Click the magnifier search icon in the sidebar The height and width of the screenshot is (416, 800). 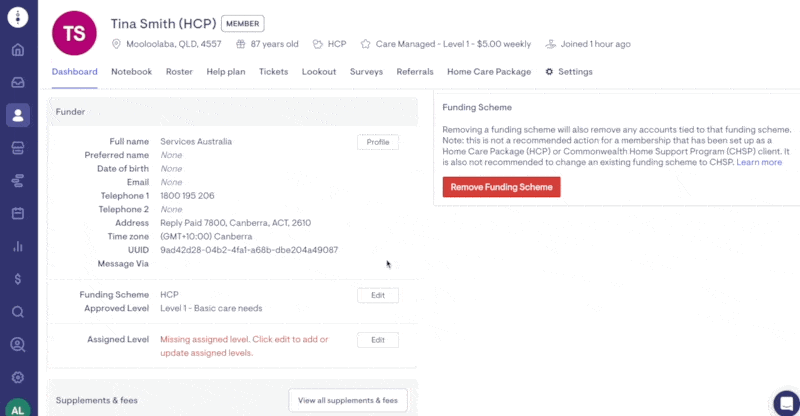point(18,311)
